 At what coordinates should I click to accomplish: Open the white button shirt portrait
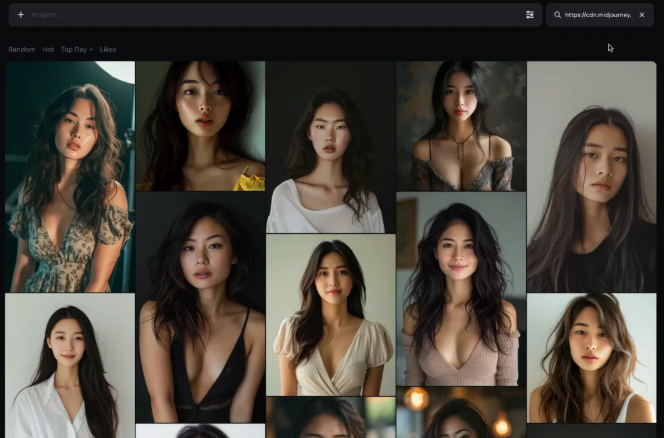point(70,366)
